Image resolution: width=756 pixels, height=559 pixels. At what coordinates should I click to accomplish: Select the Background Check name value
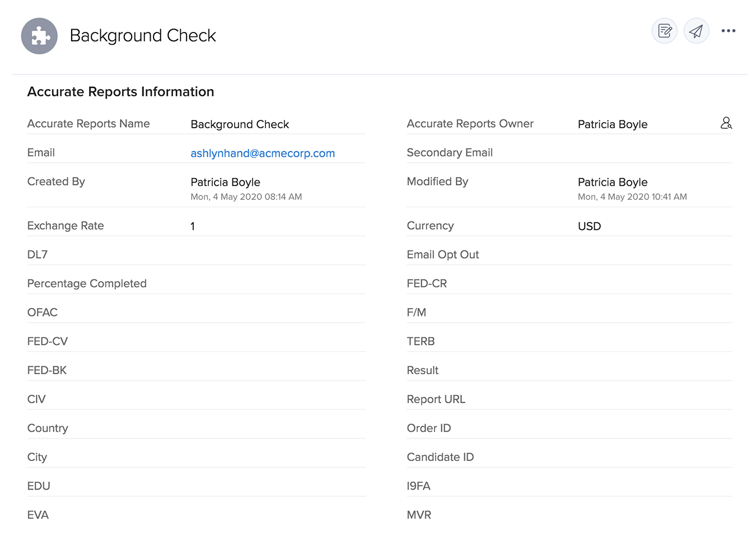coord(240,124)
